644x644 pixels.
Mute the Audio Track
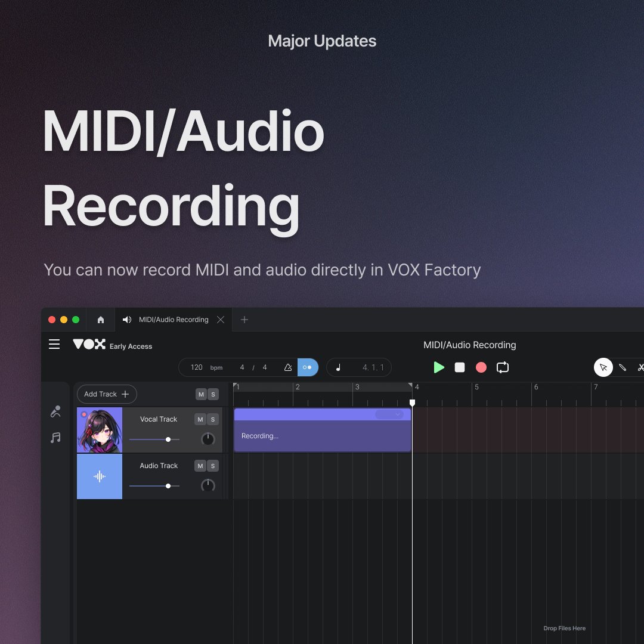[x=200, y=466]
